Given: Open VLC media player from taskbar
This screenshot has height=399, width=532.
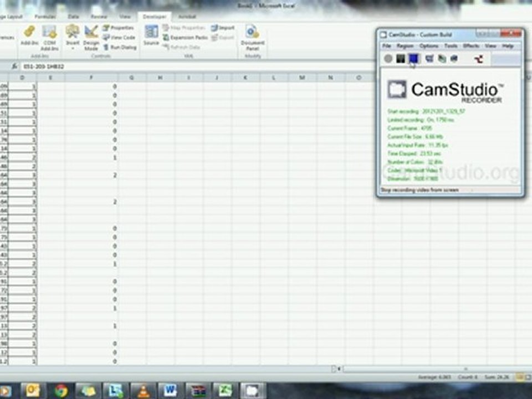Looking at the screenshot, I should 143,391.
